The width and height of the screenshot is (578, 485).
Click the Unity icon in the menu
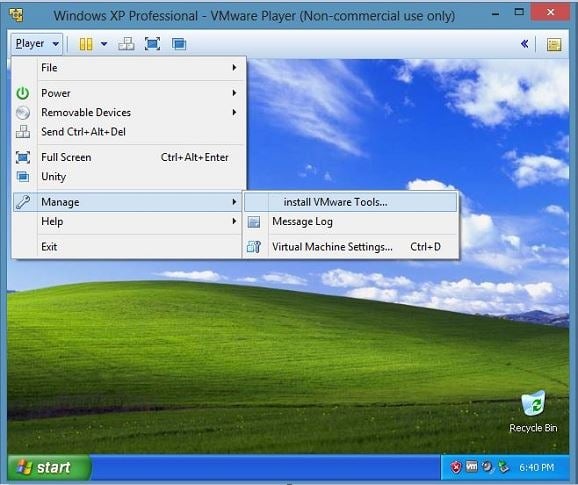pos(23,177)
